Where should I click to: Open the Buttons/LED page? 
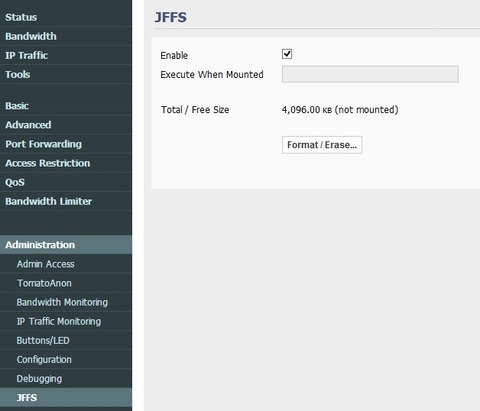tap(66, 340)
